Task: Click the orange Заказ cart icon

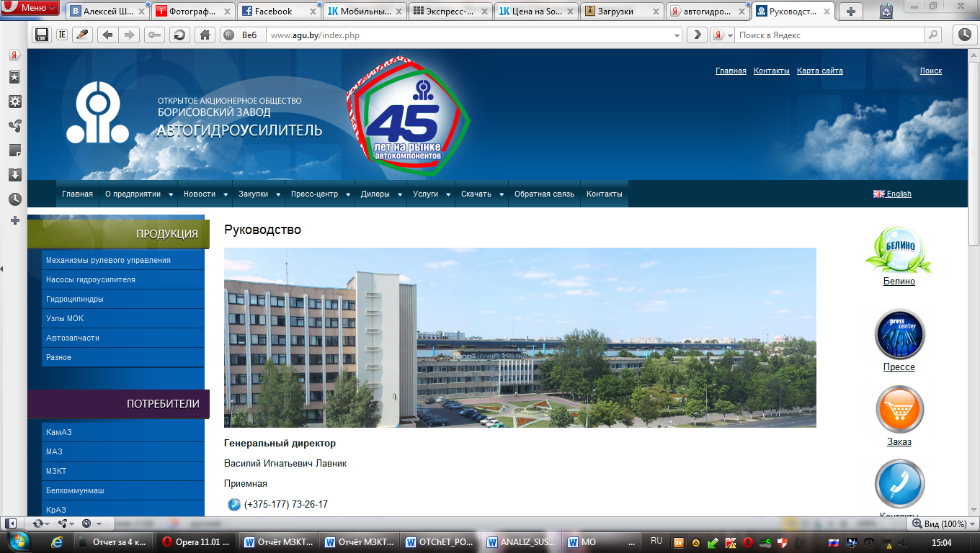Action: pos(899,410)
